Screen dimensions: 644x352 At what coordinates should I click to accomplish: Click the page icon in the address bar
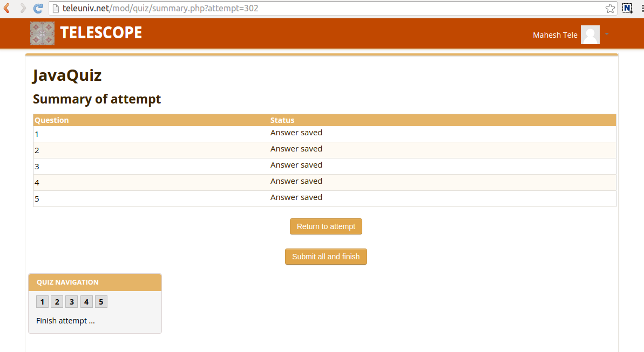click(56, 8)
